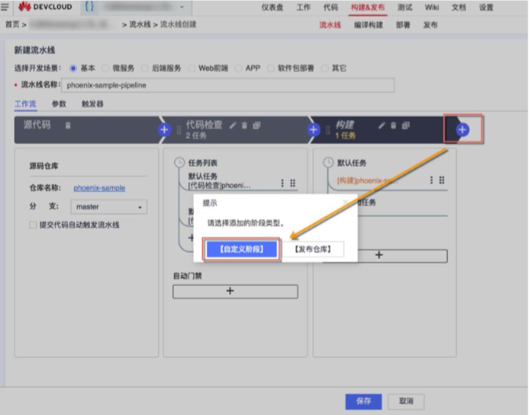
Task: Open the 分支 master dropdown
Action: click(109, 206)
